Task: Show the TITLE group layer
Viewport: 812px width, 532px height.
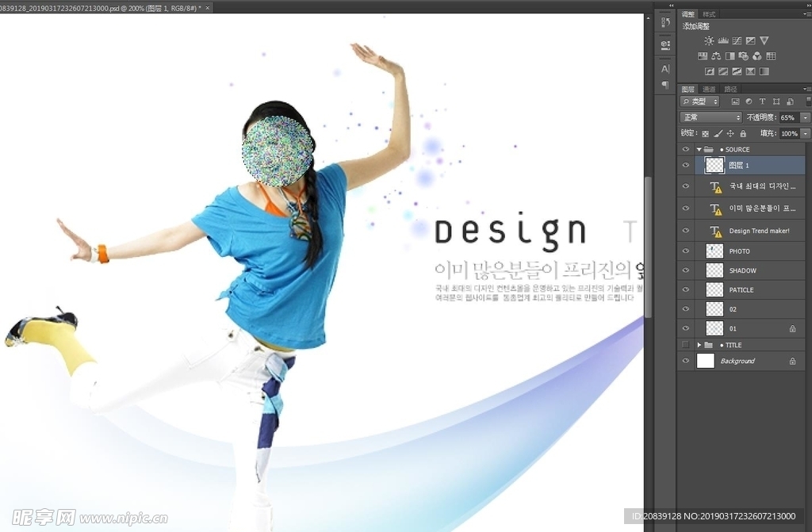Action: pyautogui.click(x=686, y=345)
